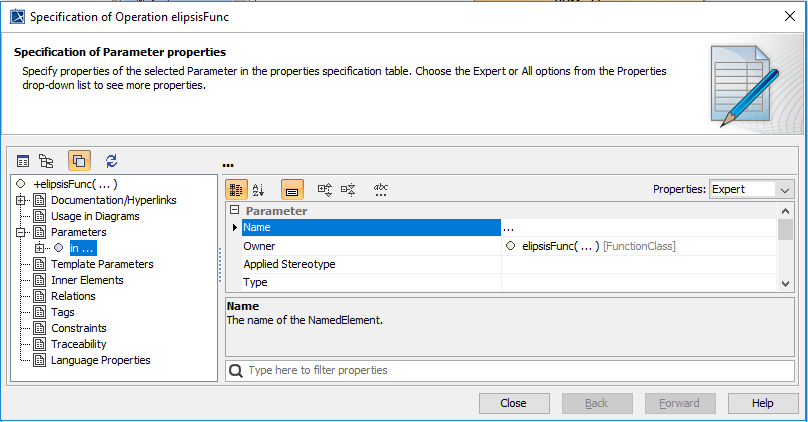Click the filter properties search field
808x422 pixels.
coord(510,370)
